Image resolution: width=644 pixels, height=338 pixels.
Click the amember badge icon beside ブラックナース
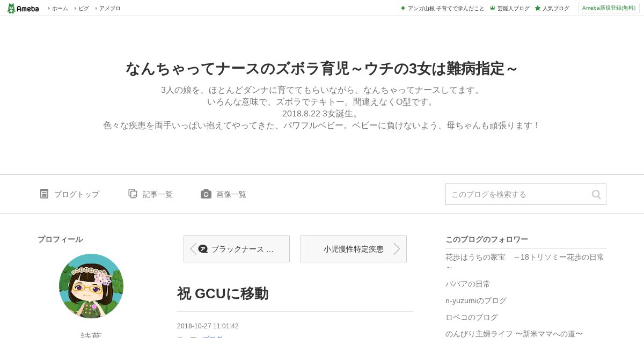click(x=203, y=249)
